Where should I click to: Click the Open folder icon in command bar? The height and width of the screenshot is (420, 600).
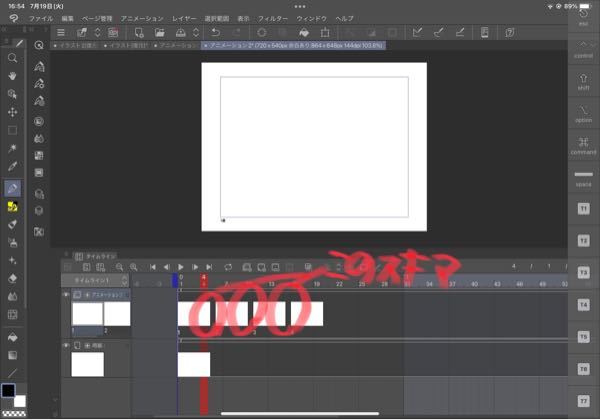[160, 33]
